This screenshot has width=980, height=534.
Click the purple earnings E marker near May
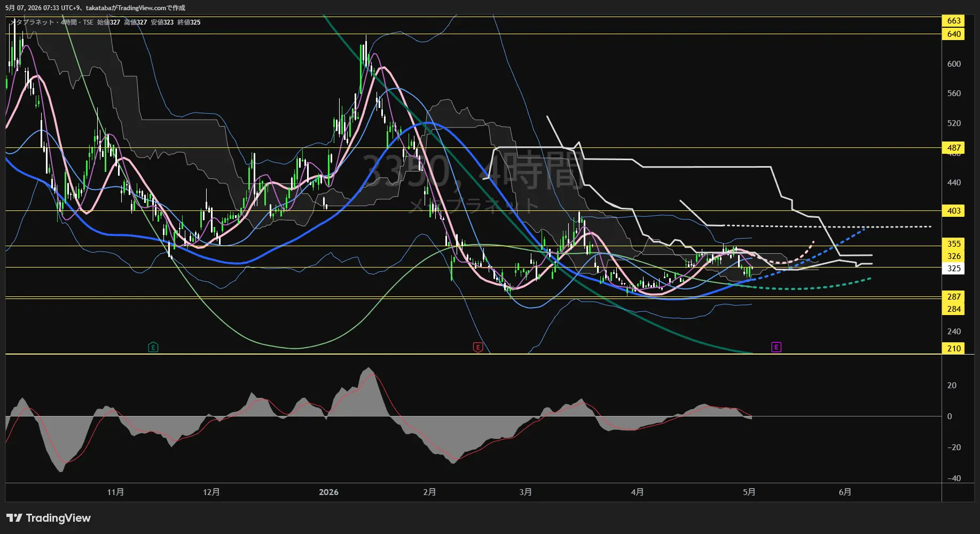776,347
